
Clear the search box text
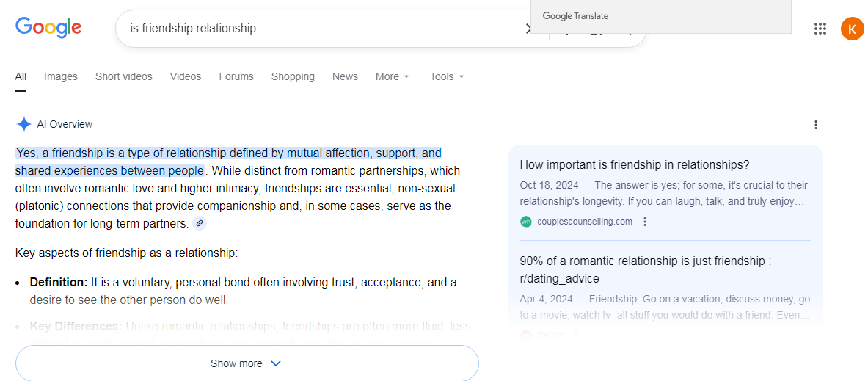tap(527, 29)
